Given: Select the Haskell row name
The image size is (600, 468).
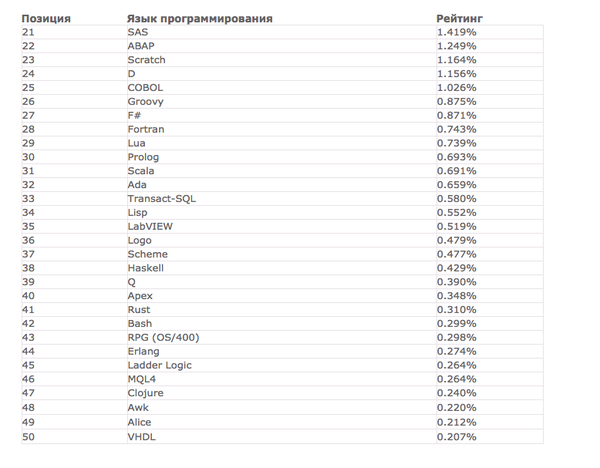Looking at the screenshot, I should (146, 268).
